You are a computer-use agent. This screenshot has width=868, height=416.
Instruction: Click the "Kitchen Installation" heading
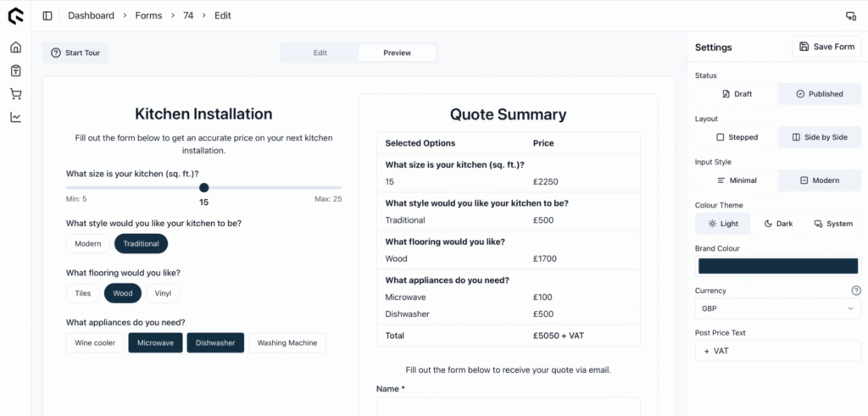(203, 114)
